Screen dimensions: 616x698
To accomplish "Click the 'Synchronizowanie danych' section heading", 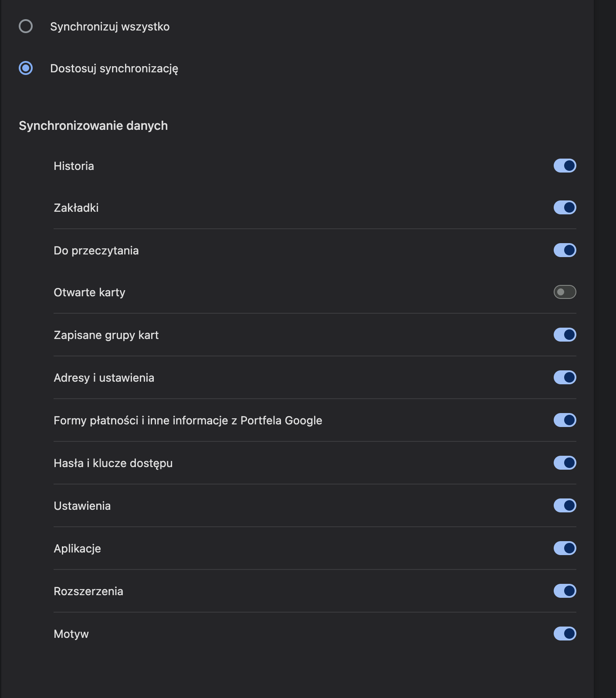I will tap(93, 126).
